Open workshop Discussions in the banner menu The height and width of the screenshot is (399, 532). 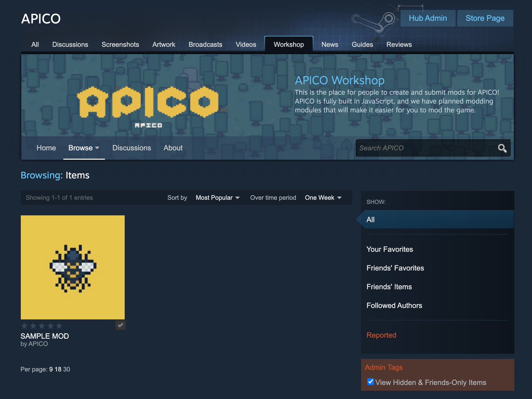(132, 148)
